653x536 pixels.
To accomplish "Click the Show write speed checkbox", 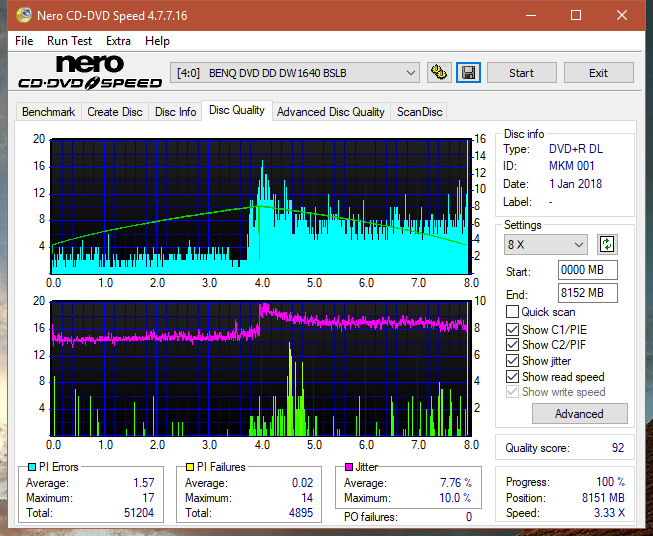I will 512,392.
